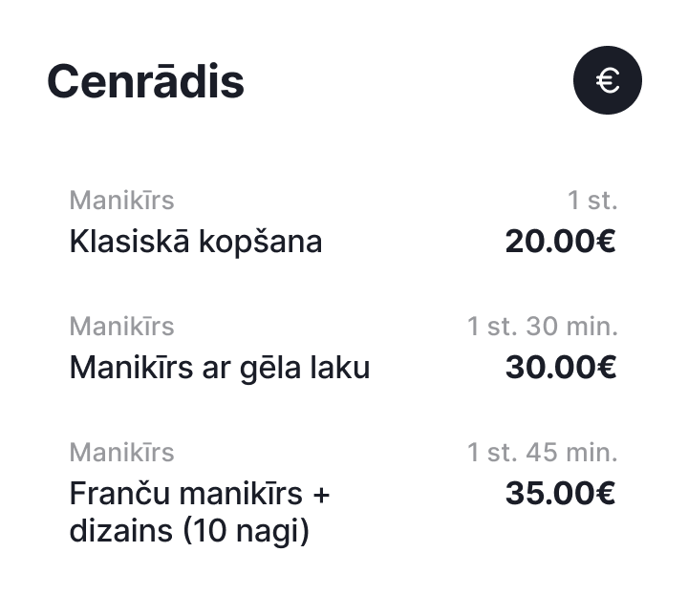
Task: Click the 1 st. 30 min. duration
Action: [x=543, y=327]
